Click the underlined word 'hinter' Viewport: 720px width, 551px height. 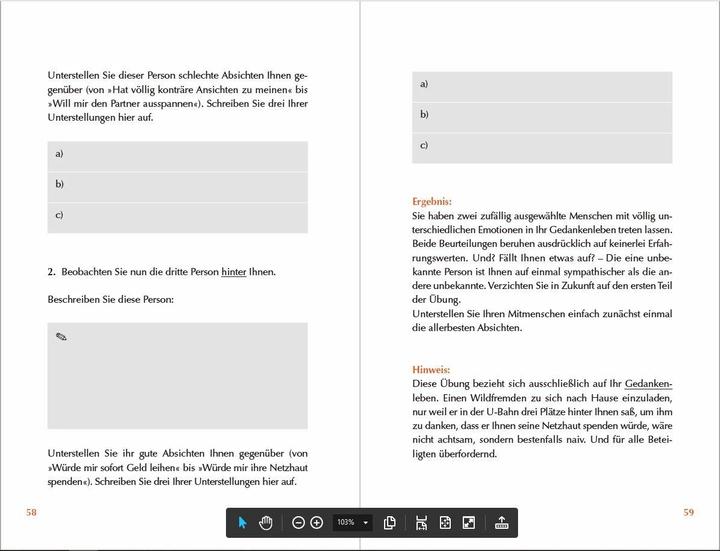click(233, 272)
